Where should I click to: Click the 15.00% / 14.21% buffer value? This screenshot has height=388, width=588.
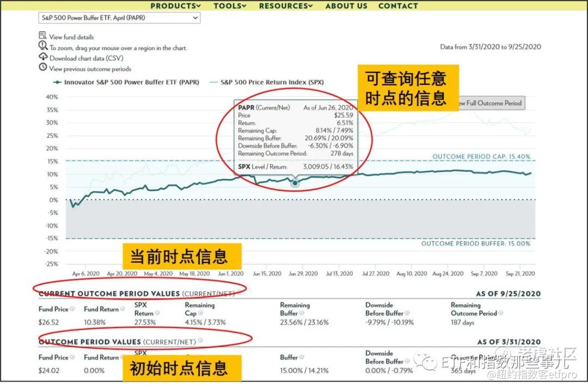304,371
